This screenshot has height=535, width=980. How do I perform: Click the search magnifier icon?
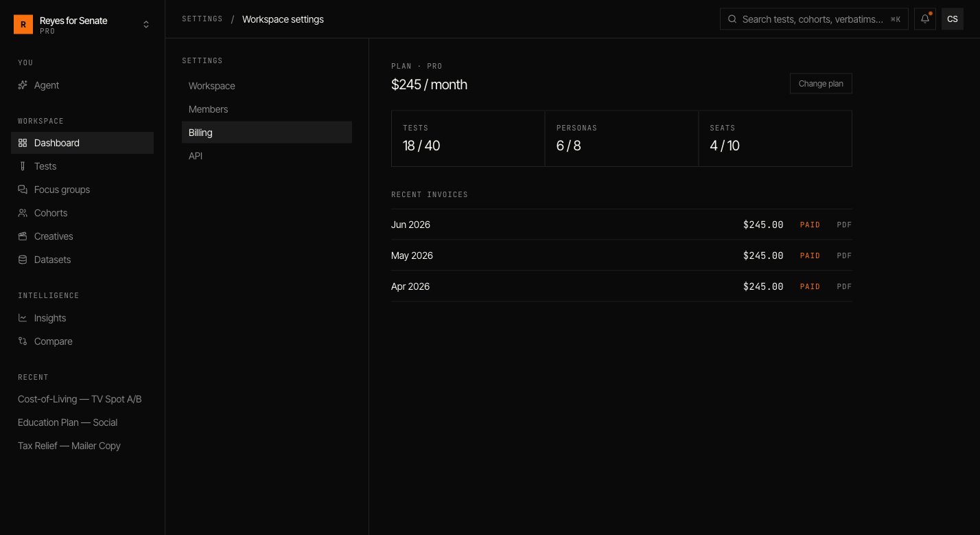[x=732, y=19]
